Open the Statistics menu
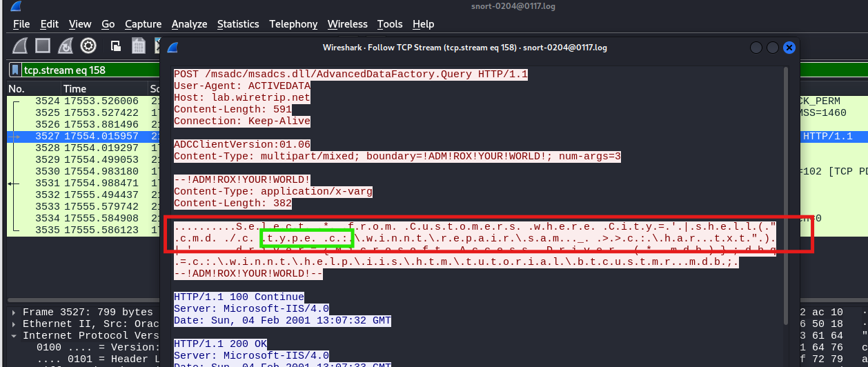868x367 pixels. (x=238, y=24)
